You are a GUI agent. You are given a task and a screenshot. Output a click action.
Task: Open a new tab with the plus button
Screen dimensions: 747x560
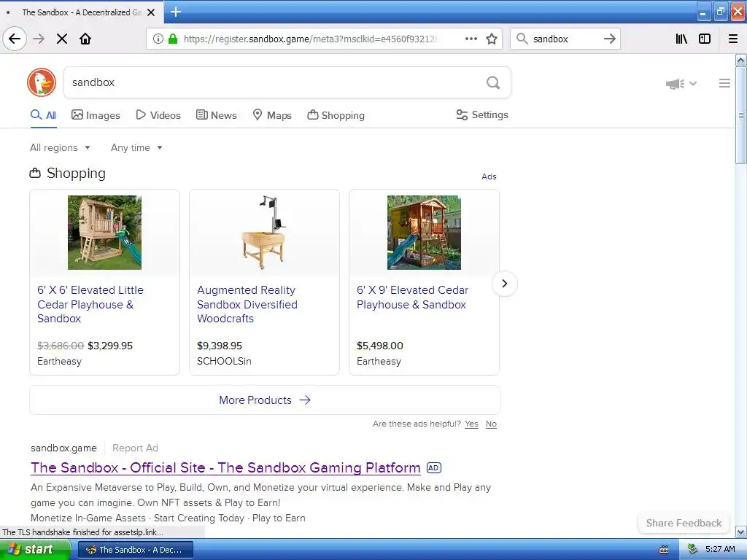[x=176, y=12]
